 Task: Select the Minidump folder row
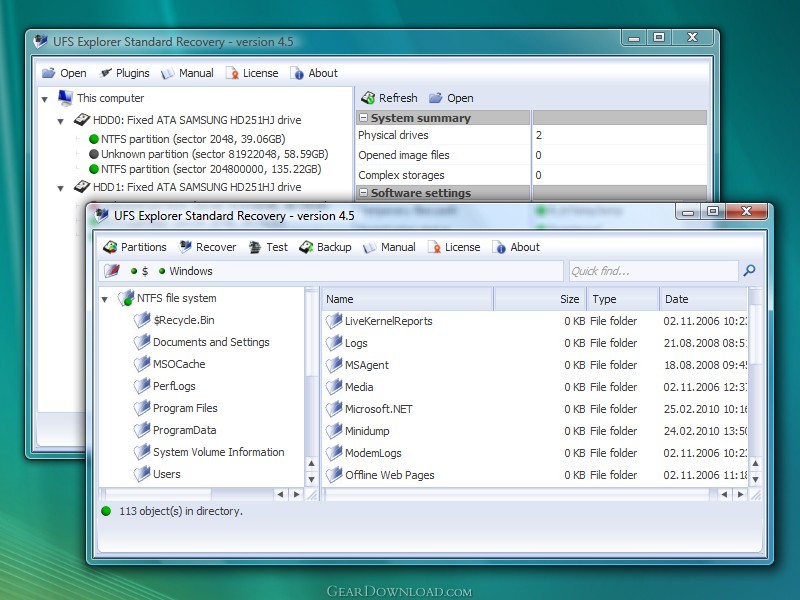coord(536,431)
